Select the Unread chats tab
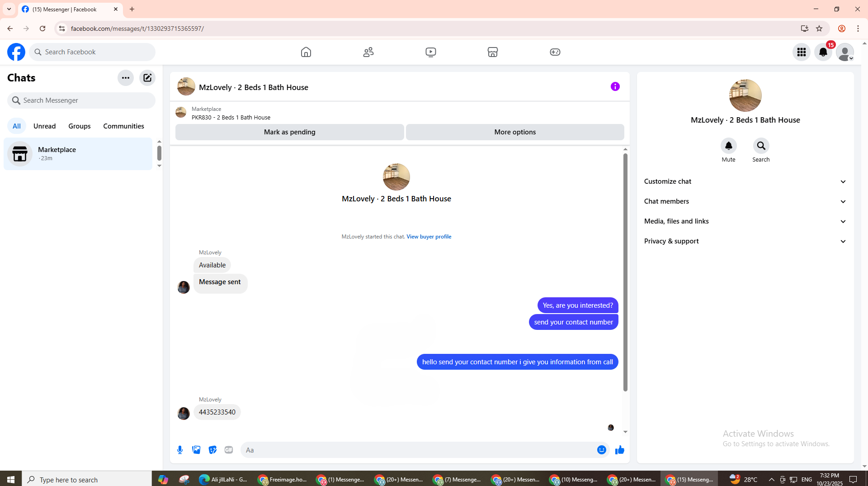 coord(45,126)
